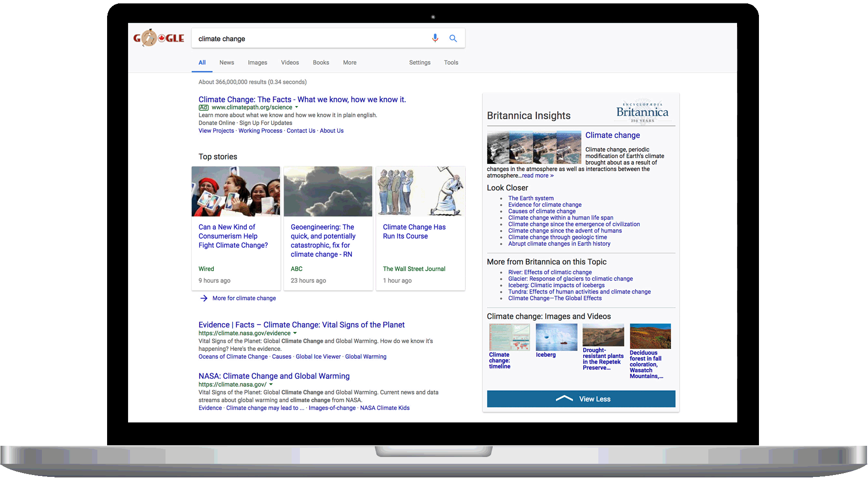Click the magnifying glass search icon
This screenshot has width=868, height=493.
tap(453, 38)
